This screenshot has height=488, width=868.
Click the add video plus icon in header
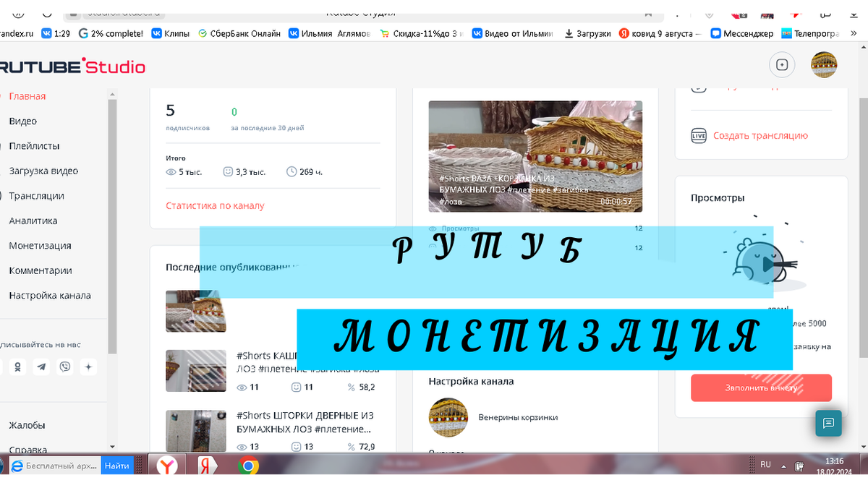pos(781,64)
